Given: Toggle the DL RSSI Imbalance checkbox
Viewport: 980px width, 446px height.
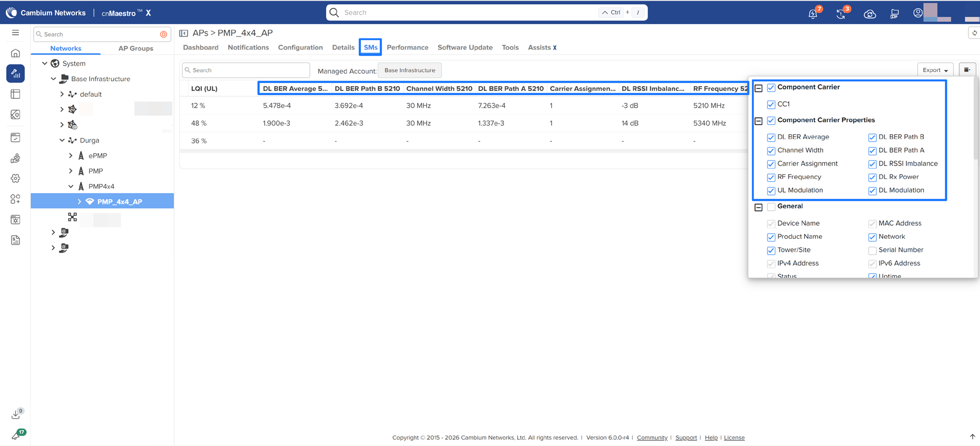Looking at the screenshot, I should click(x=872, y=164).
